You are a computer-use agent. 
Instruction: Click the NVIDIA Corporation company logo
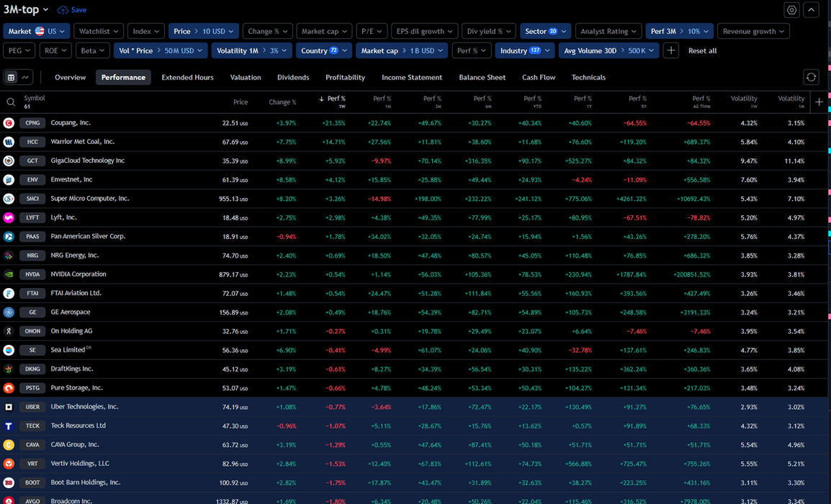pos(7,274)
